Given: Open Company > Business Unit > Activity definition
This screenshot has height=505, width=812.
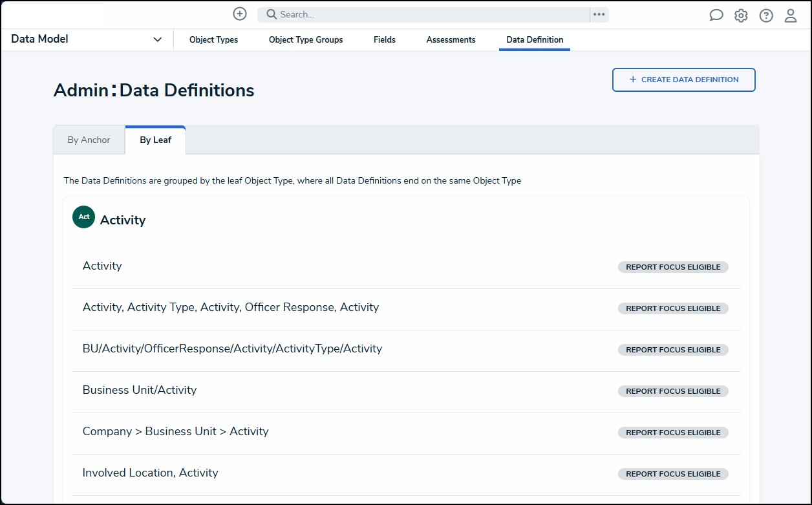Looking at the screenshot, I should tap(175, 431).
